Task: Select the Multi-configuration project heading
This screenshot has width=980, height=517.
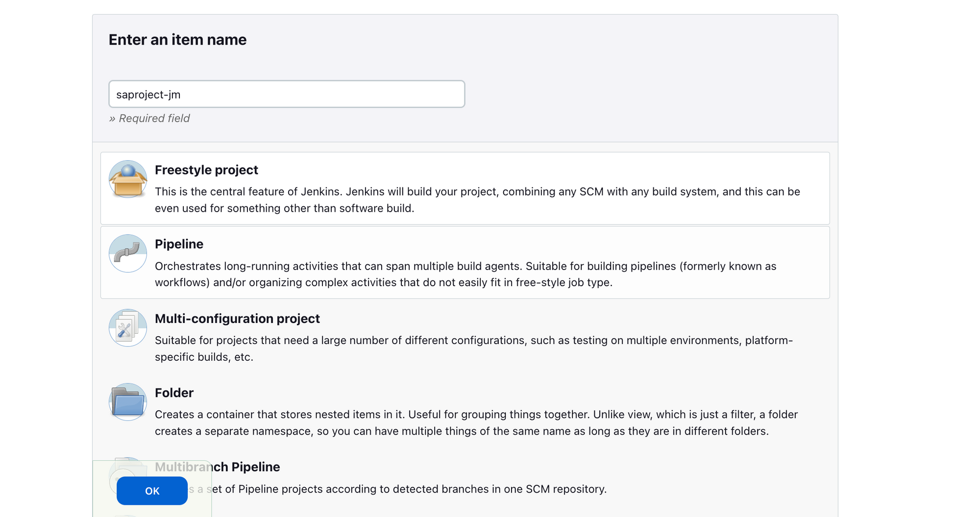Action: tap(237, 319)
